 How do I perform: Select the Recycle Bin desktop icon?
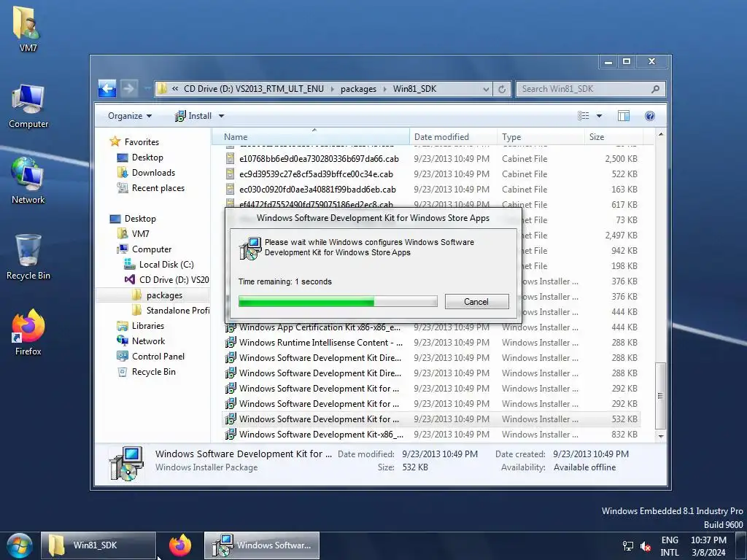(28, 257)
